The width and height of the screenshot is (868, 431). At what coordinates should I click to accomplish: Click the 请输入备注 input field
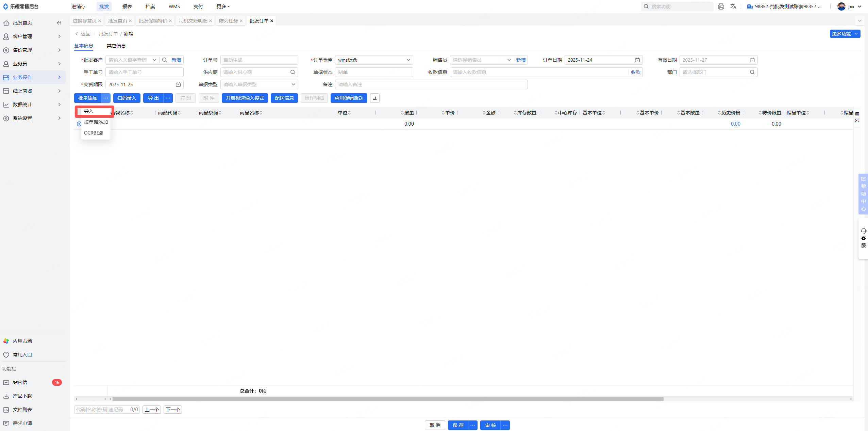(431, 84)
